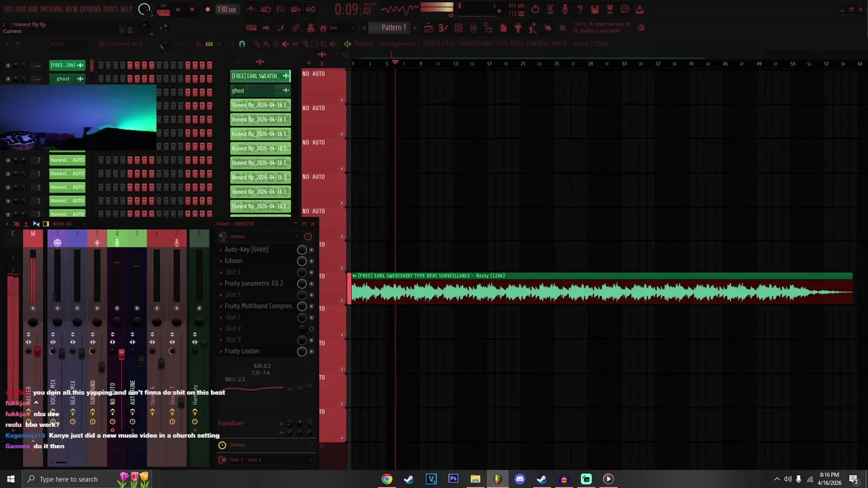Open the playlist view icon
This screenshot has width=868, height=488.
pos(429,28)
